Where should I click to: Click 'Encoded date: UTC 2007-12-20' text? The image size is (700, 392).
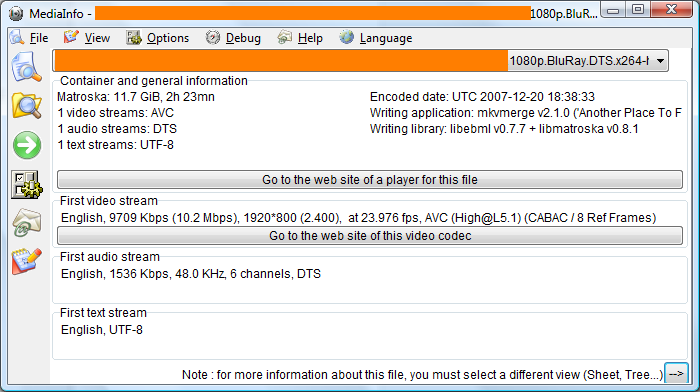482,97
